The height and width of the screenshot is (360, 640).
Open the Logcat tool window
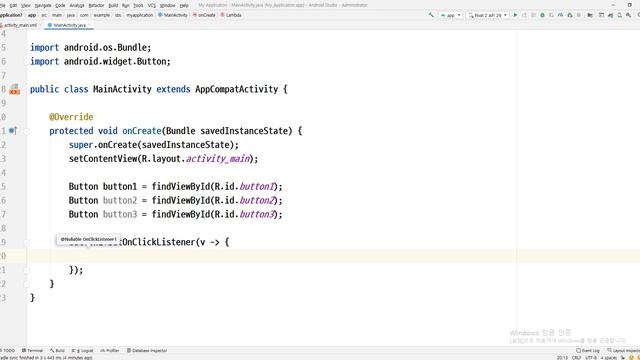click(82, 351)
